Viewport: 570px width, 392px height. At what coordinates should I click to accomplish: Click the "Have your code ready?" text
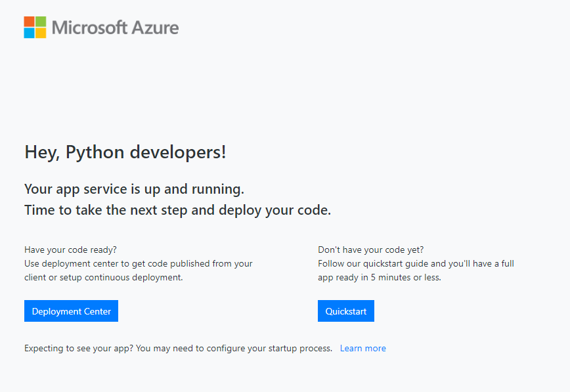[70, 250]
